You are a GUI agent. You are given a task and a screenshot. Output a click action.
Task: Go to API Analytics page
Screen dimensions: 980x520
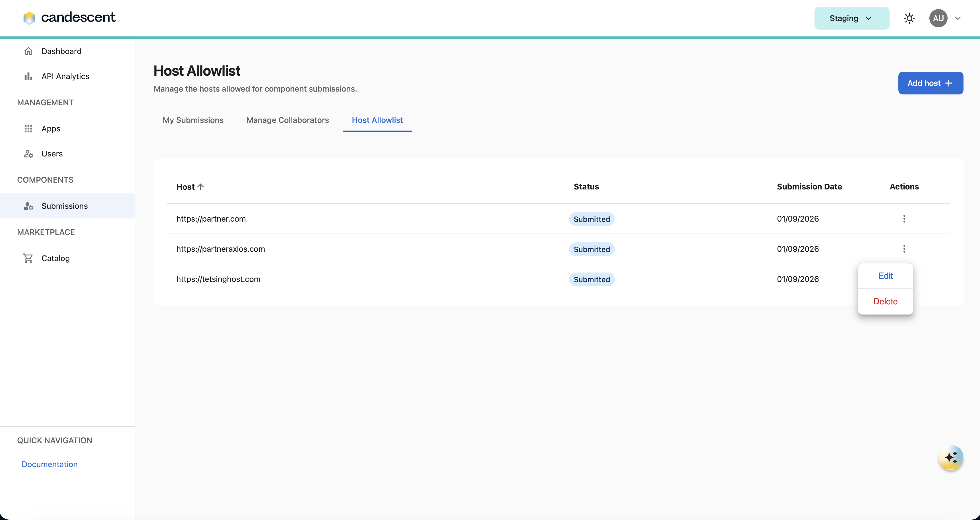[x=67, y=76]
